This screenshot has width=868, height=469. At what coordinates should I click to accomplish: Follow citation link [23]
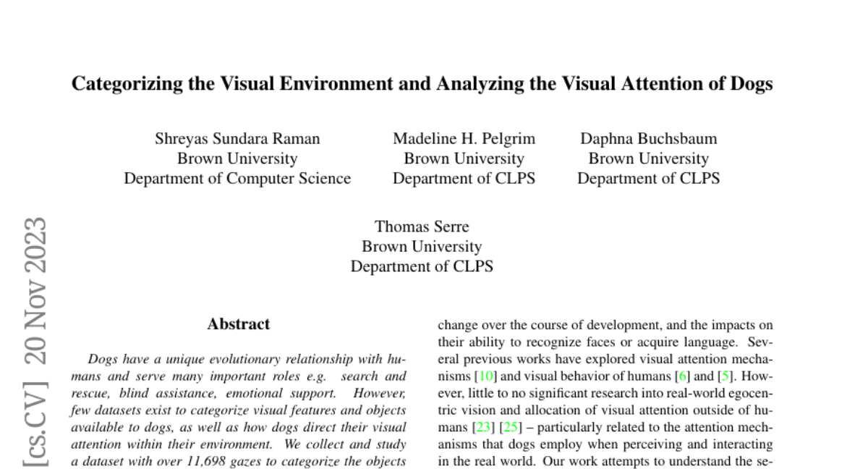[482, 427]
